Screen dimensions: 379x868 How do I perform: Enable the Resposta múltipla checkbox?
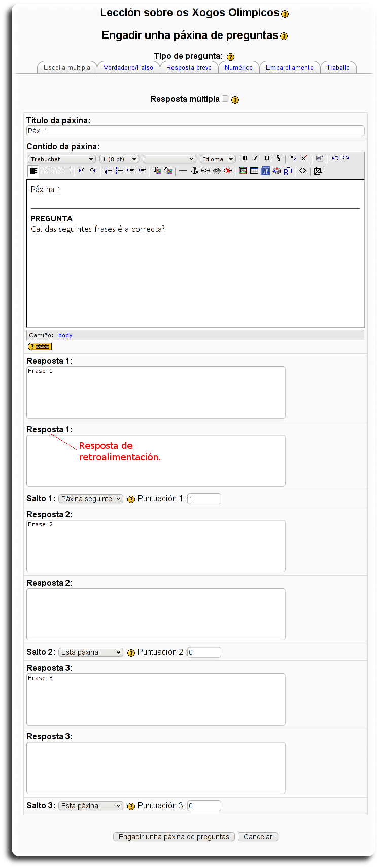(225, 99)
